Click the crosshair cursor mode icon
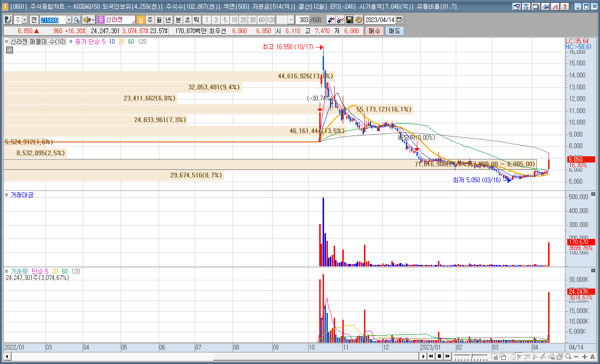600x364 pixels. pyautogui.click(x=520, y=356)
